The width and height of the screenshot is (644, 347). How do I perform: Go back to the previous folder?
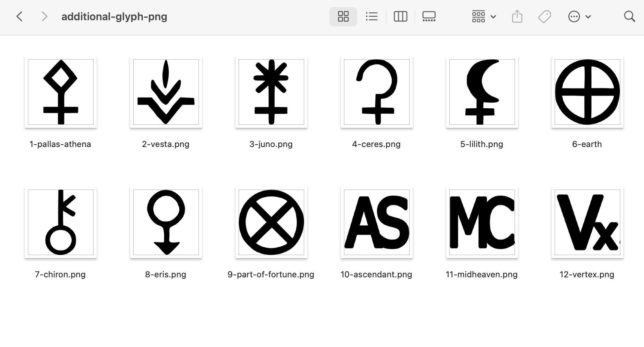[20, 16]
